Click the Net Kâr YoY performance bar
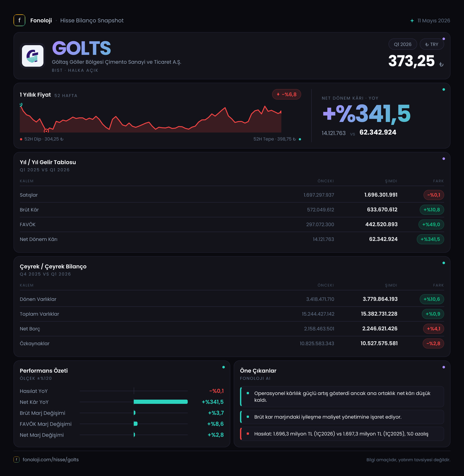Screen dimensions: 464x476 (161, 402)
